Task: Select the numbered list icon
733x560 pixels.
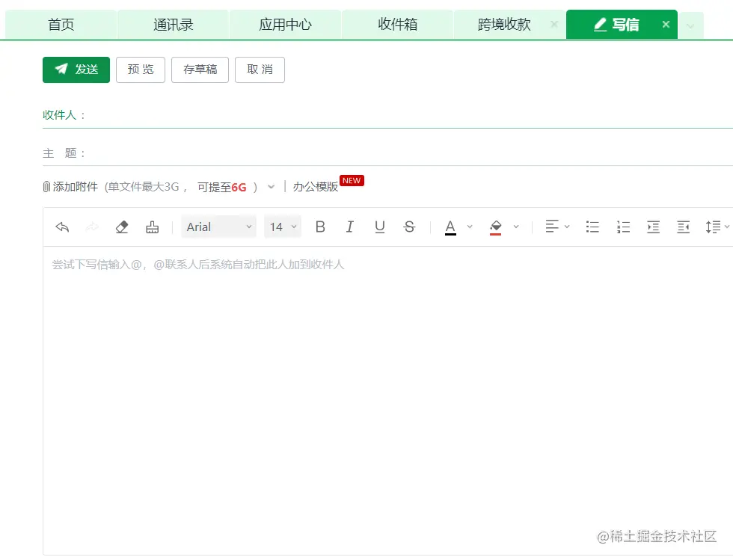Action: tap(623, 227)
